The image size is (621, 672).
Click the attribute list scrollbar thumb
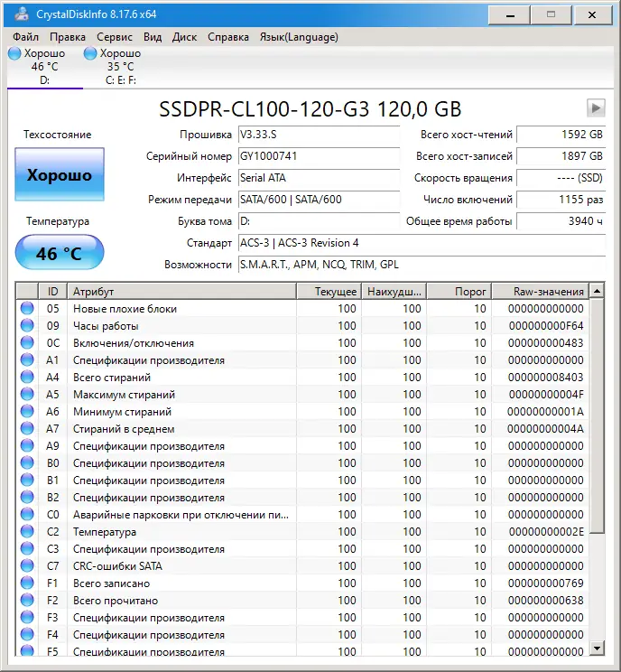(597, 415)
